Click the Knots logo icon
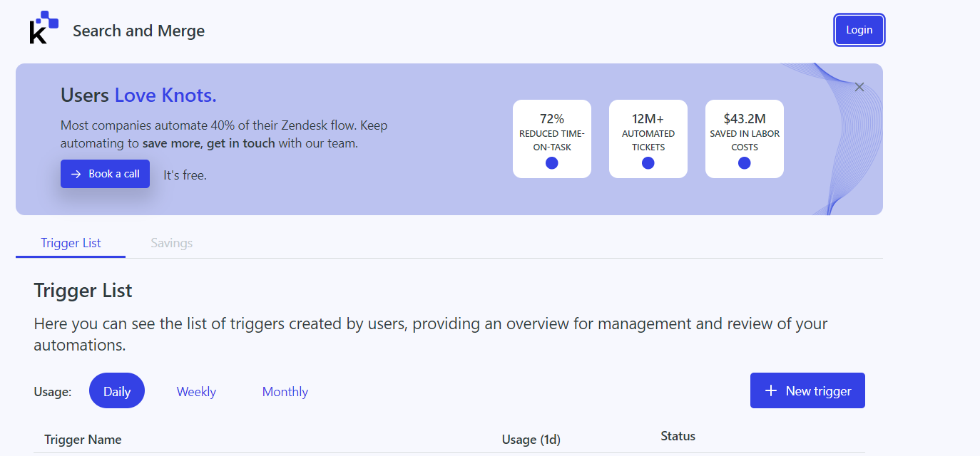The width and height of the screenshot is (980, 456). point(44,28)
